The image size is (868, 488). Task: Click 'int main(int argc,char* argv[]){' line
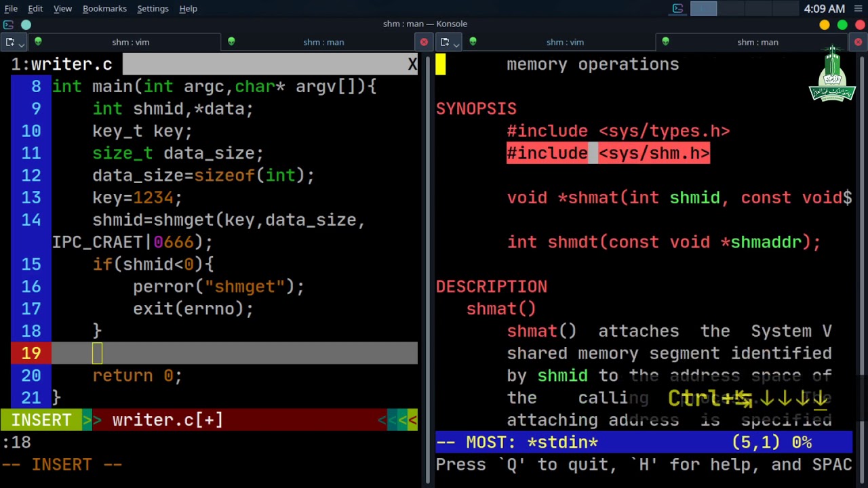tap(214, 86)
